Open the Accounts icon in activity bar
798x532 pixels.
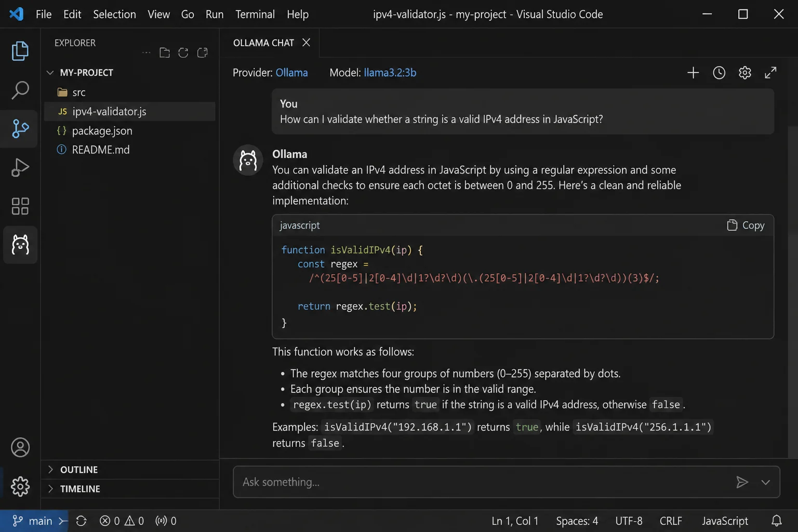click(x=20, y=448)
